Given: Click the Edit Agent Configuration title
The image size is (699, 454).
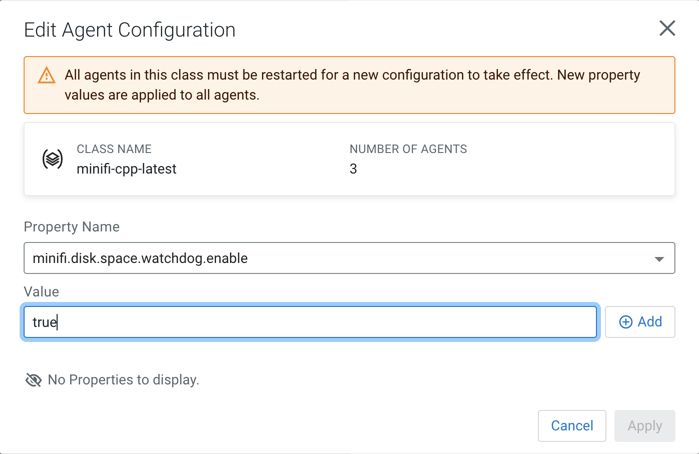Looking at the screenshot, I should [x=130, y=29].
